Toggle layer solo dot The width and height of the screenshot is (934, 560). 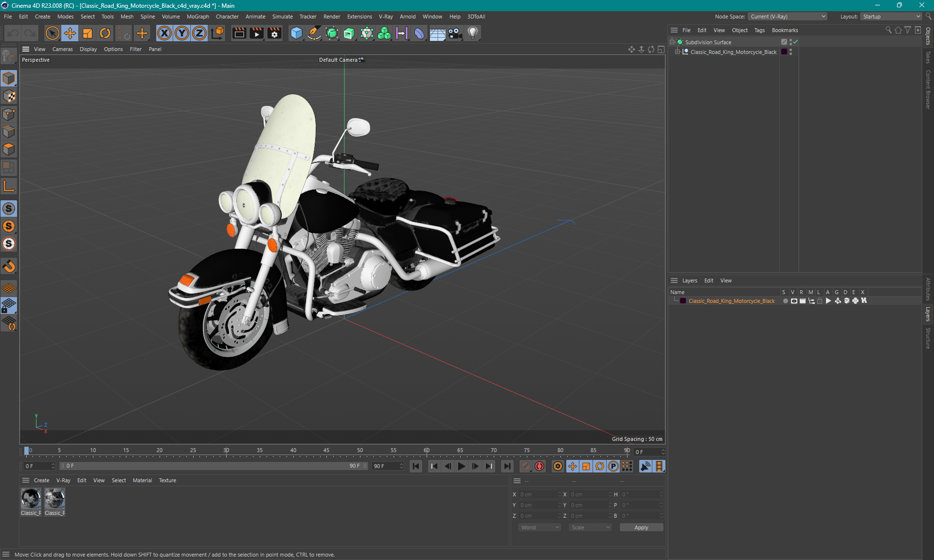785,301
